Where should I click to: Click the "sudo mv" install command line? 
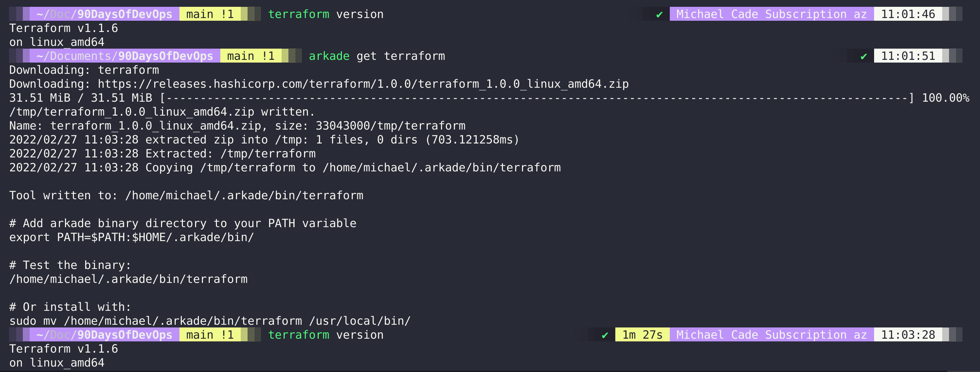[210, 321]
